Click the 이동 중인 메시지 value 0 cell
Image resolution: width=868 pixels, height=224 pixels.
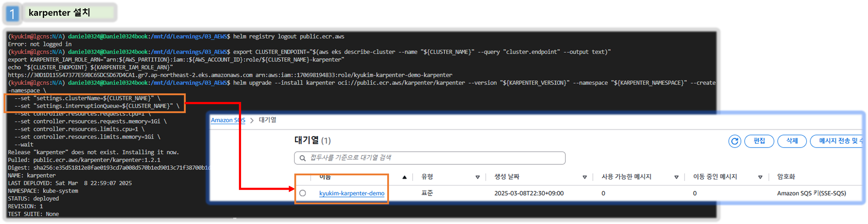695,193
